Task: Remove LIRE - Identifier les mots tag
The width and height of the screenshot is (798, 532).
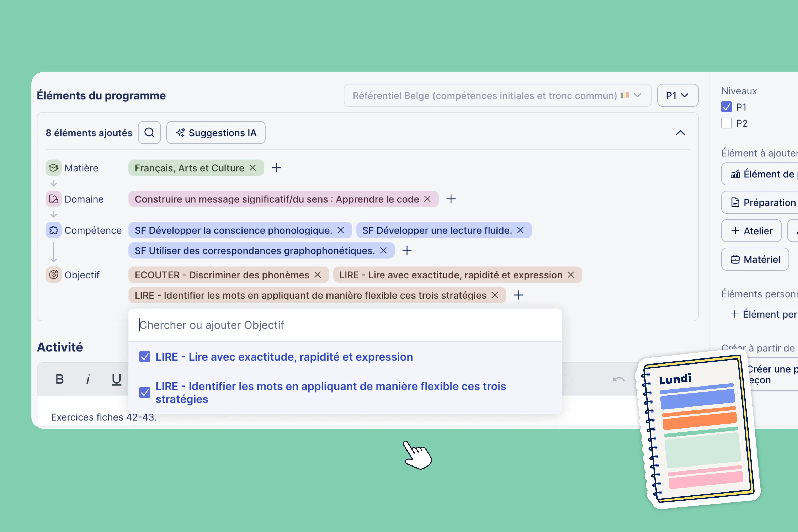Action: [495, 295]
